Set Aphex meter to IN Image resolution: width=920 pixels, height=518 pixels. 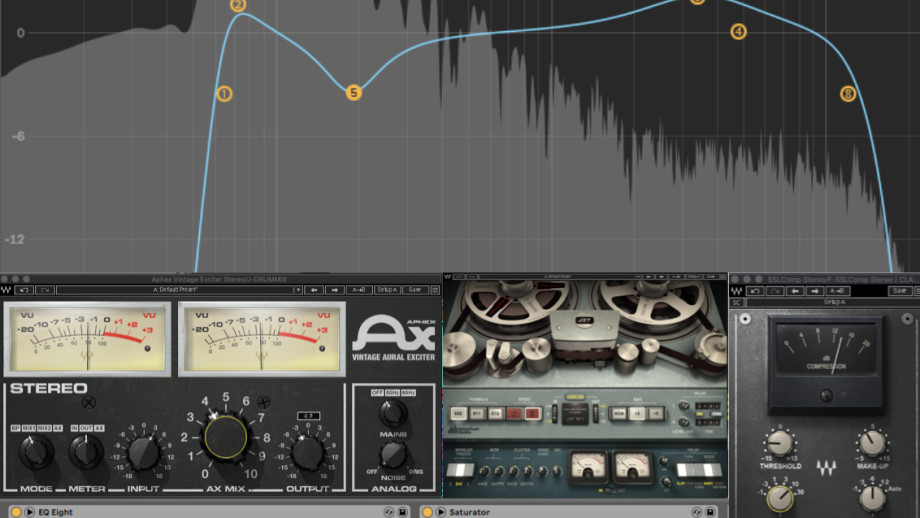(x=74, y=428)
